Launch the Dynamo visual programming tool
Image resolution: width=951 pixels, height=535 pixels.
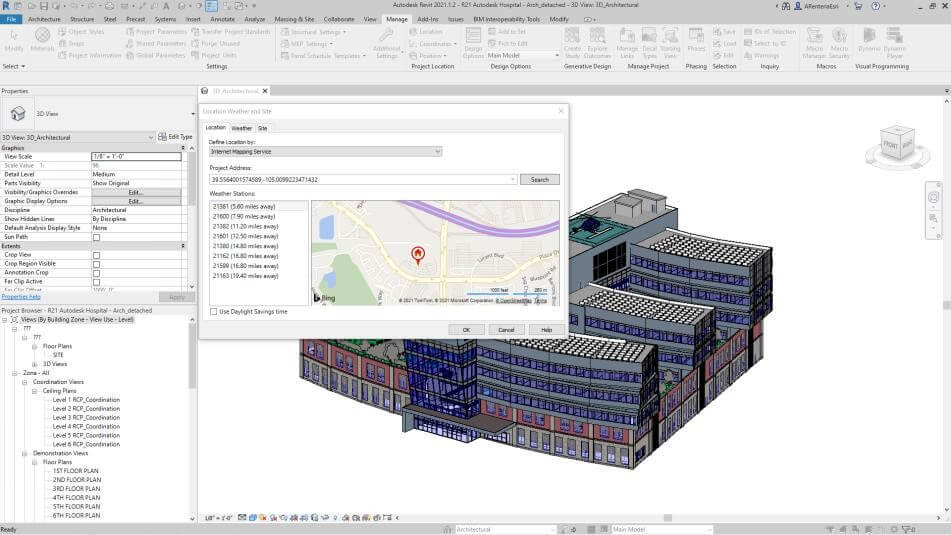coord(869,40)
